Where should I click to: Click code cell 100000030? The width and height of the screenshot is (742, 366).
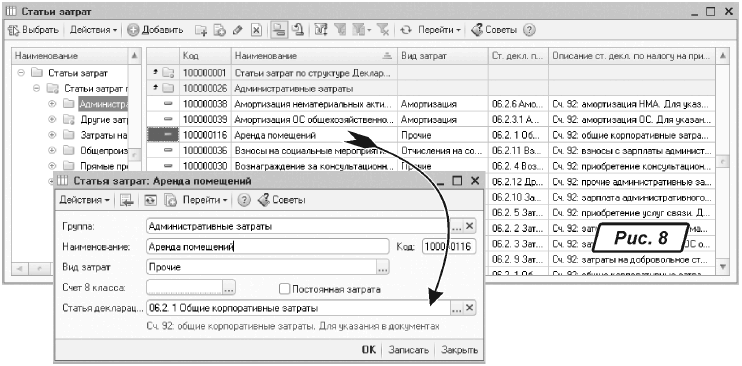click(x=205, y=166)
